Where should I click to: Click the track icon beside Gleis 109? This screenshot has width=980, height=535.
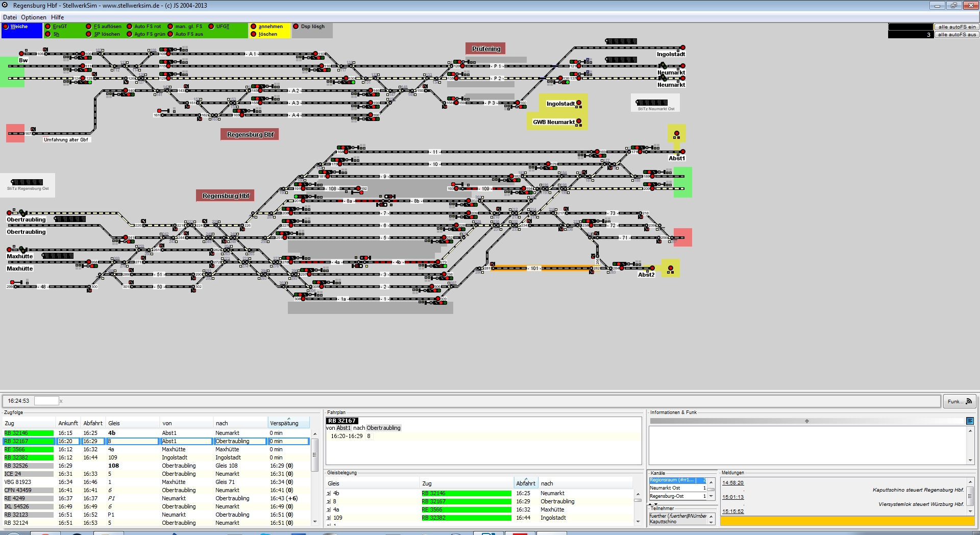[329, 518]
